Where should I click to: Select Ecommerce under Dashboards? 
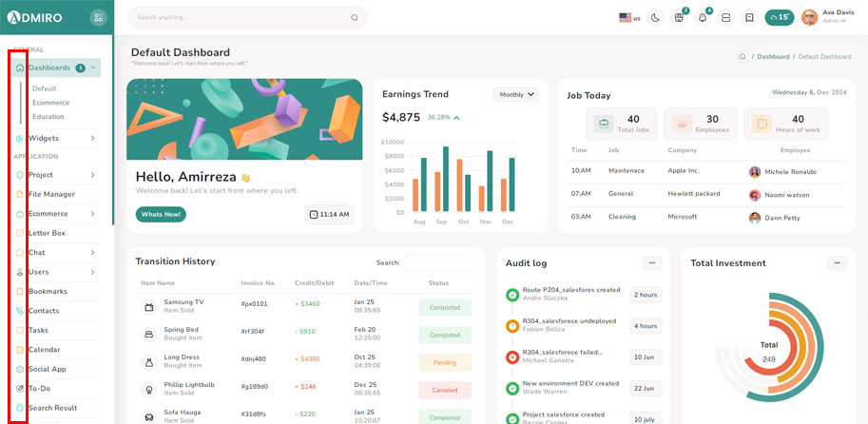pos(50,103)
